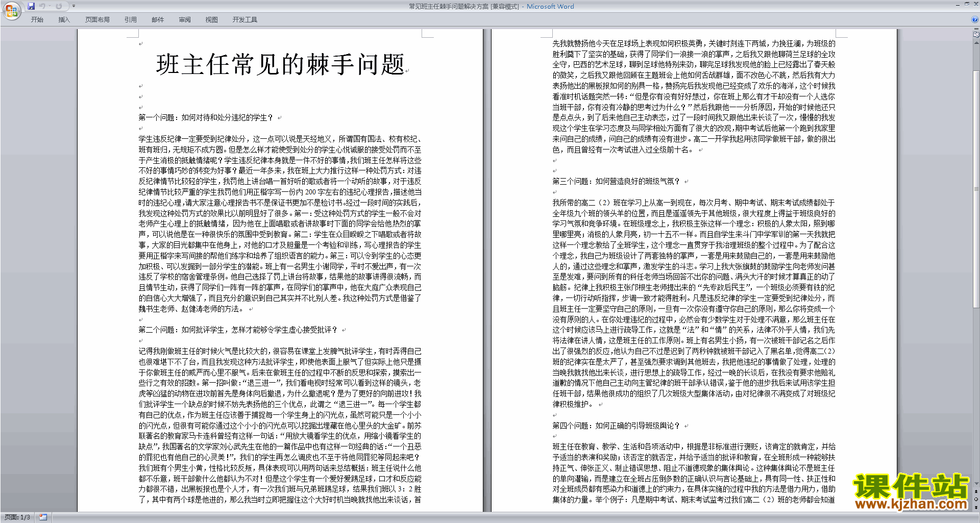Click heading 第一个问题：如何对待和处分违纪的学生？
Viewport: 980px width, 523px height.
[207, 117]
